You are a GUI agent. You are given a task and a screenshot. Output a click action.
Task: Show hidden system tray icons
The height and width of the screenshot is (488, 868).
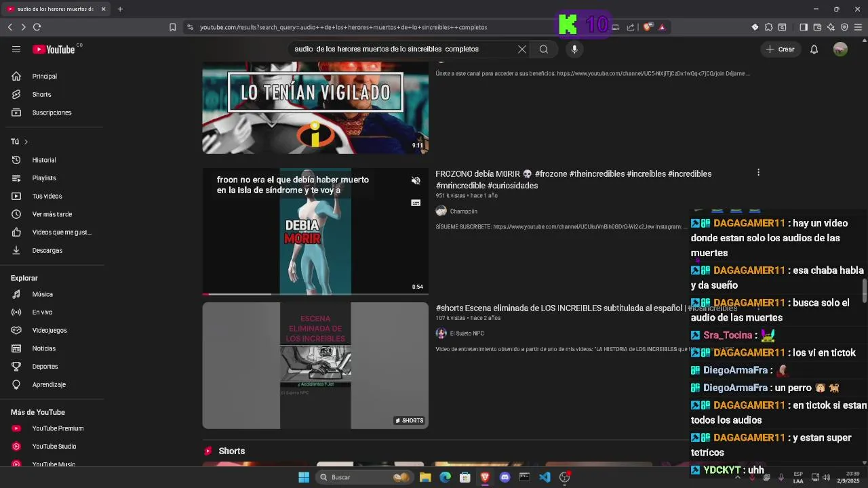pos(738,477)
